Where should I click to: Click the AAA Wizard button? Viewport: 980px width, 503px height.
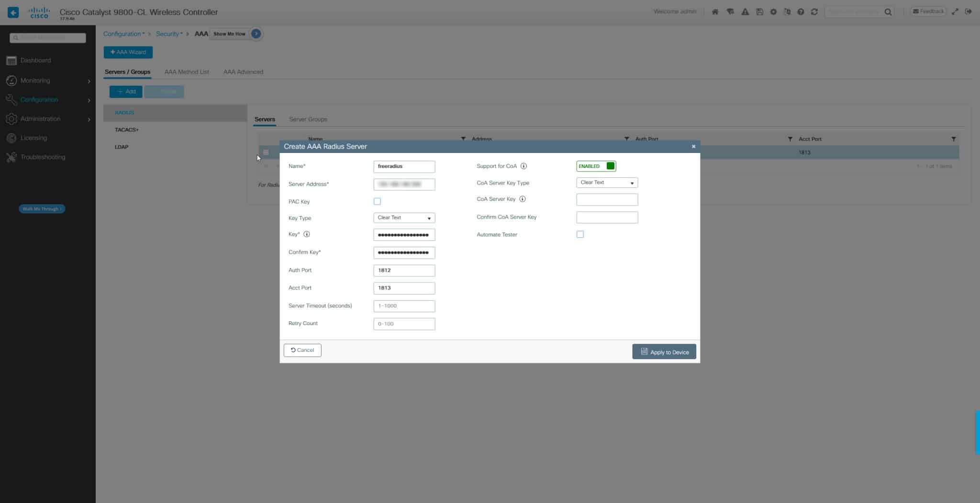(x=128, y=52)
